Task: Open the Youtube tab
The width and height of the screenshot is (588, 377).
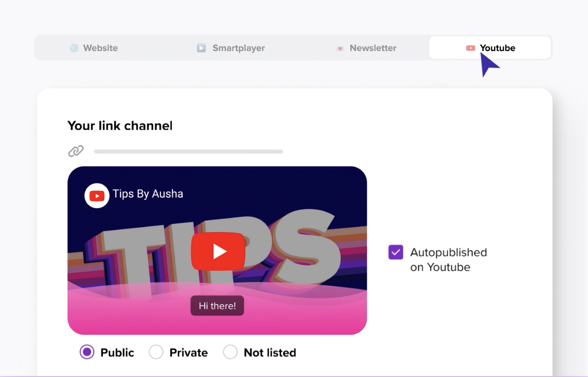Action: coord(490,48)
